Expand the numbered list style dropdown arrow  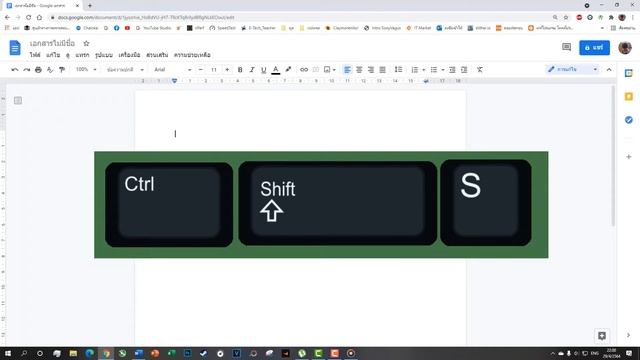(423, 70)
